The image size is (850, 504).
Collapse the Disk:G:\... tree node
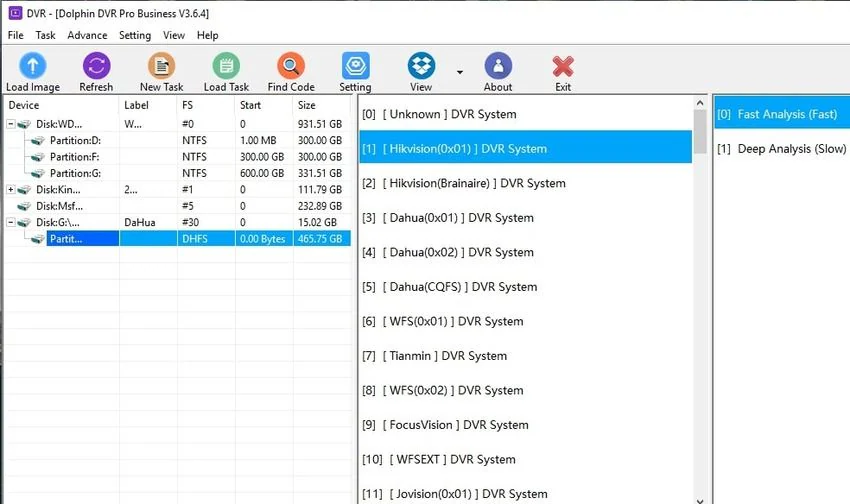(10, 222)
